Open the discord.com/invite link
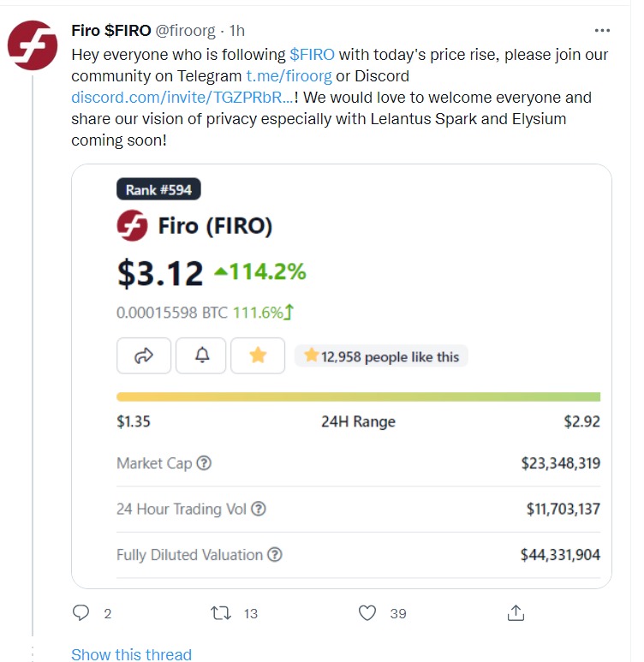Viewport: 644px width, 662px height. pos(182,98)
